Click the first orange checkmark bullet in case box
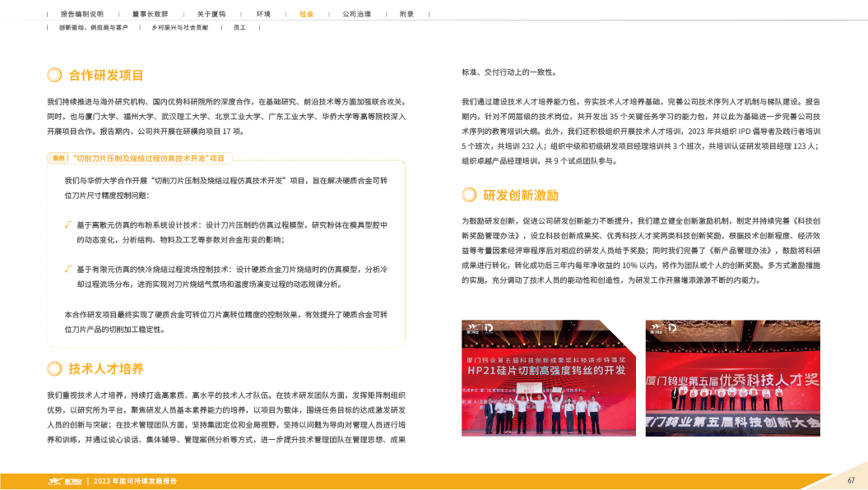This screenshot has height=490, width=868. click(x=67, y=224)
